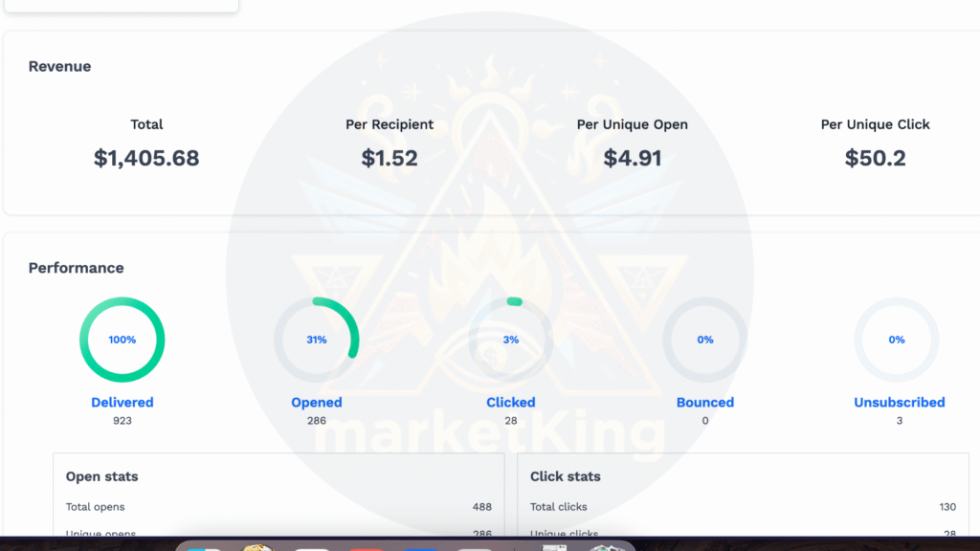The image size is (980, 551).
Task: Select the Total clicks row
Action: [x=743, y=507]
